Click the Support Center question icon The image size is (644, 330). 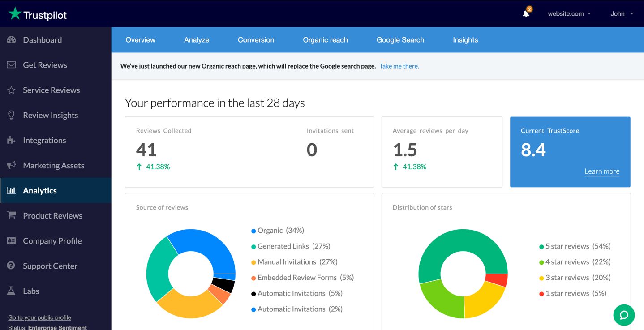12,266
